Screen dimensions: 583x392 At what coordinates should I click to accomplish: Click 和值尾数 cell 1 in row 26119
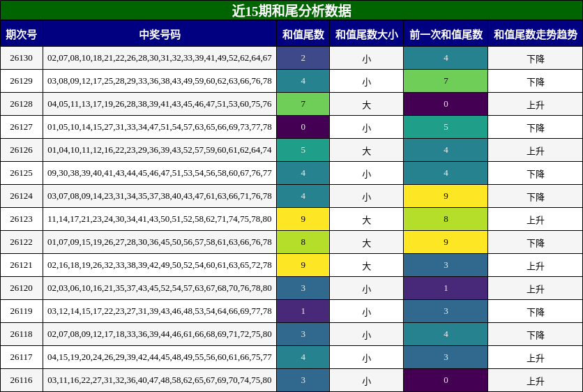click(303, 311)
